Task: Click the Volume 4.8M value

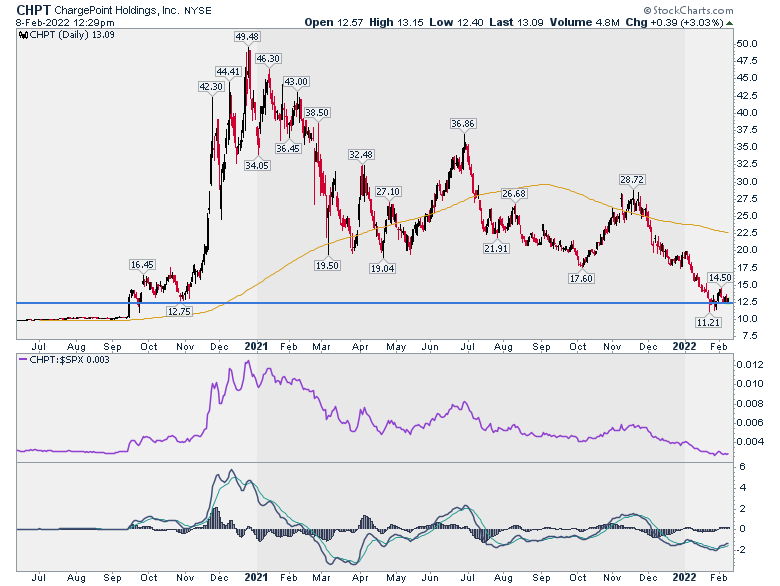Action: coord(585,22)
